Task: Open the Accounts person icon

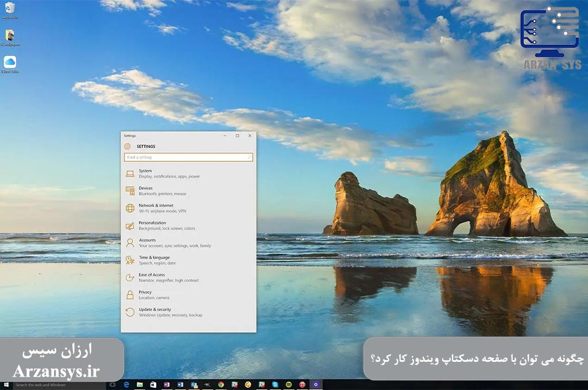Action: pos(130,243)
